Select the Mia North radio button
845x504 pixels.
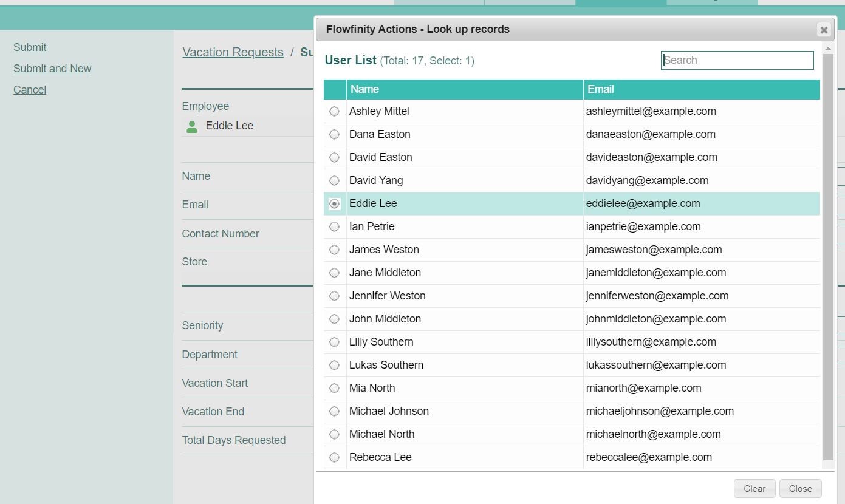pyautogui.click(x=334, y=388)
